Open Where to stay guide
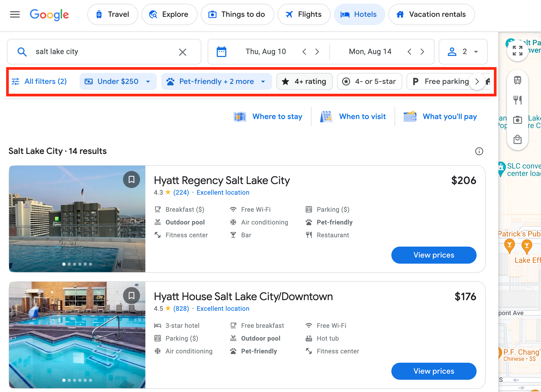Screen dimensions: 541x392 268,117
